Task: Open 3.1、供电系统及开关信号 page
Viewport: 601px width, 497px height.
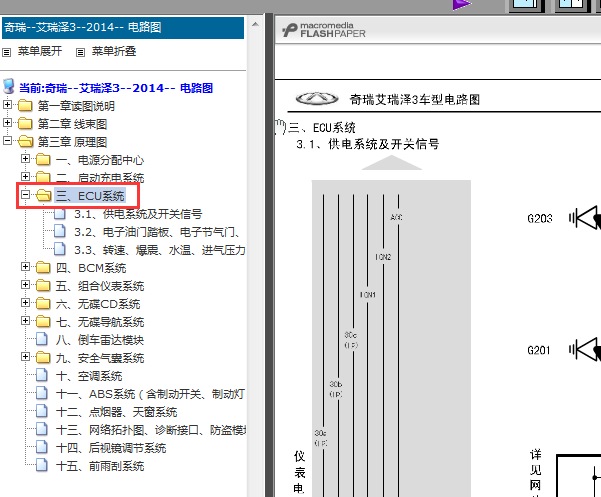Action: tap(138, 214)
